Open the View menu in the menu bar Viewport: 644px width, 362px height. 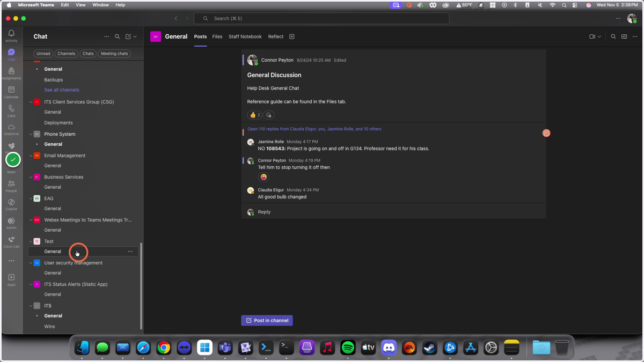(80, 5)
